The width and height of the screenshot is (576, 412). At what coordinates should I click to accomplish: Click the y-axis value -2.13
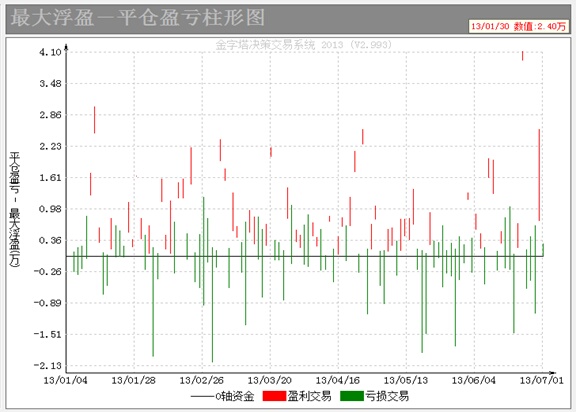48,365
